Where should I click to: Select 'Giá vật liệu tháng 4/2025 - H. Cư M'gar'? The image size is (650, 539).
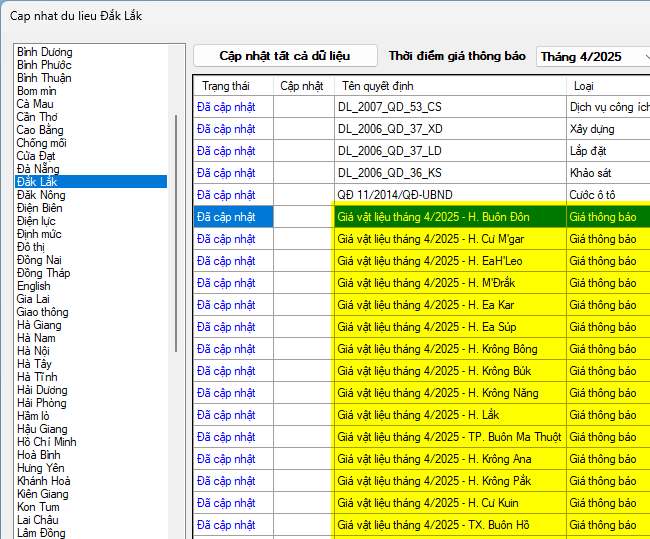pos(450,239)
